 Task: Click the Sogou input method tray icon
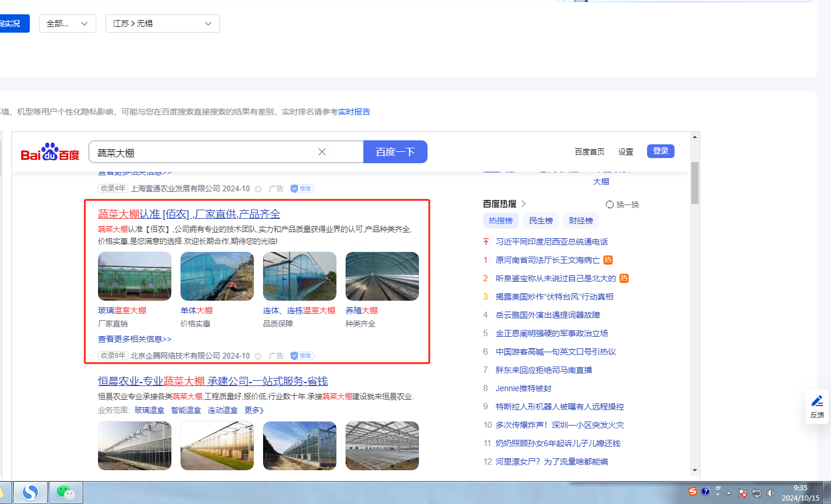pyautogui.click(x=693, y=492)
